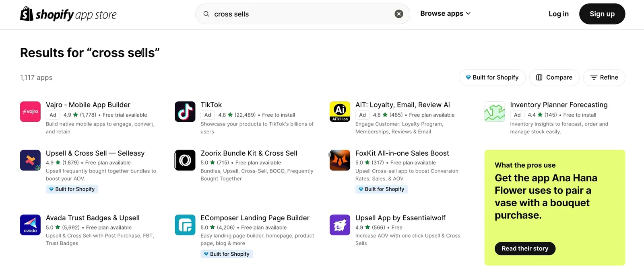Open Upsell App by Essentialwolf title
The width and height of the screenshot is (644, 273).
(400, 218)
